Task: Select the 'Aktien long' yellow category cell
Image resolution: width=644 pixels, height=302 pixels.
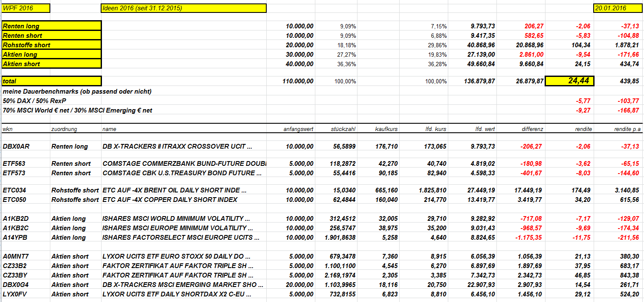Action: pos(52,54)
